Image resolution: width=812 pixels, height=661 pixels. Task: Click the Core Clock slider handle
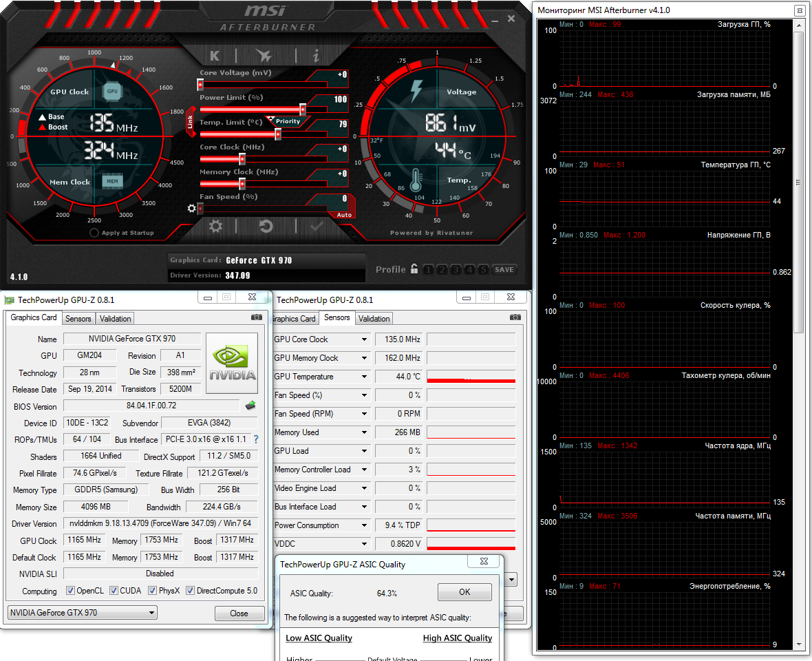click(242, 158)
